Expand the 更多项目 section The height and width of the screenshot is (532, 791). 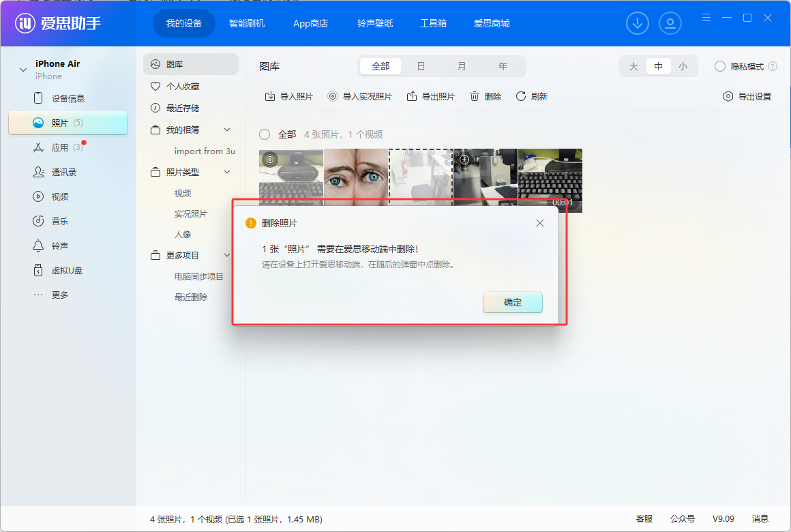pos(226,254)
